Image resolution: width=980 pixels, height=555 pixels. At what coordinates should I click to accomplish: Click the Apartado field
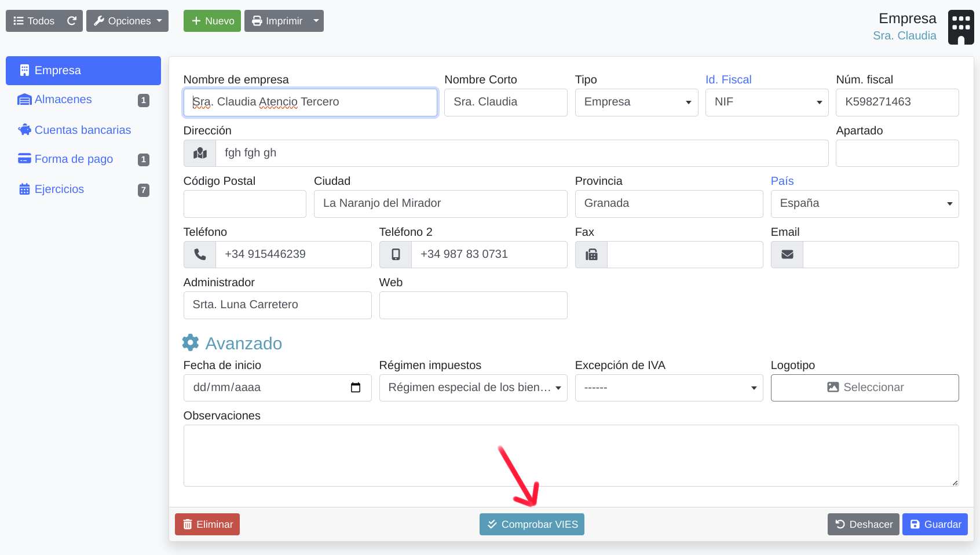(897, 153)
